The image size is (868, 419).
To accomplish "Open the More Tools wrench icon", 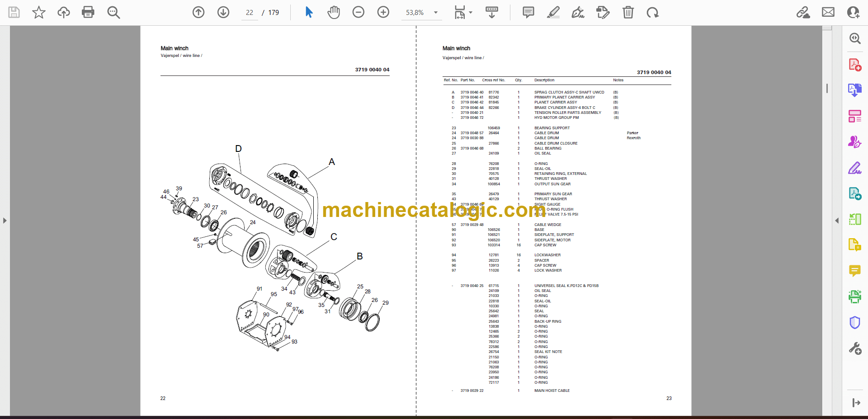I will click(x=855, y=348).
